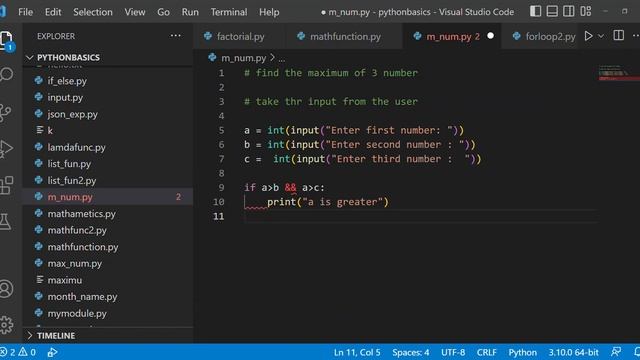Open the File menu
Image resolution: width=640 pixels, height=360 pixels.
25,12
